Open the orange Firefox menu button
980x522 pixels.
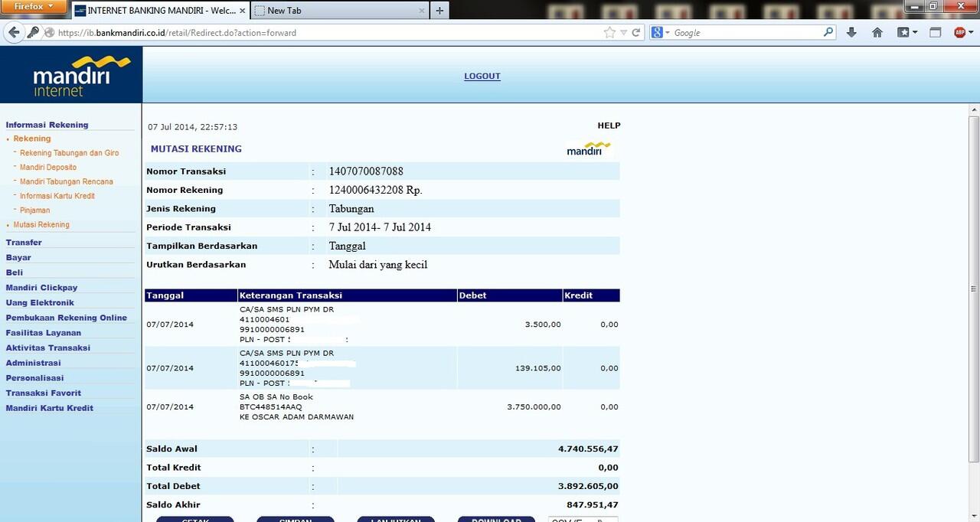point(34,7)
